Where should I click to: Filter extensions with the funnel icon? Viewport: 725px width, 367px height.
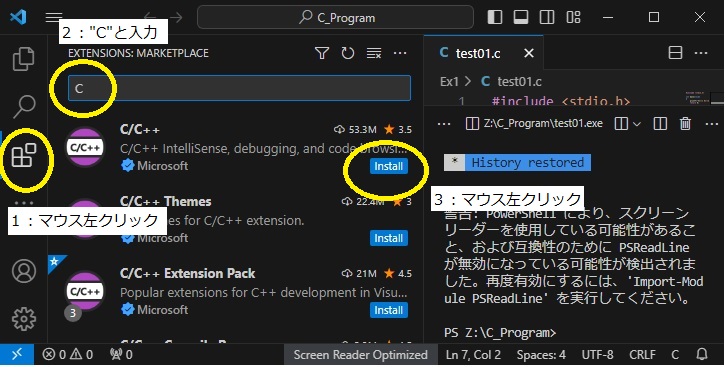pos(322,53)
